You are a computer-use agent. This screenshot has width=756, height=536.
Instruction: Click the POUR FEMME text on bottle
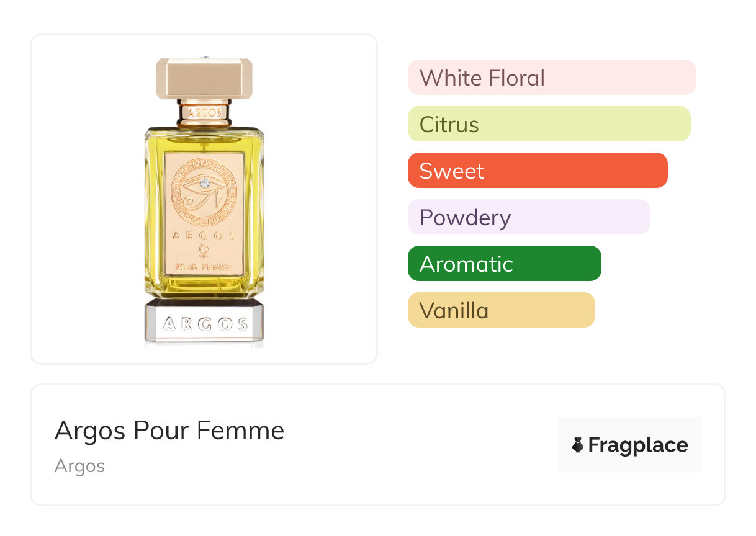tap(204, 267)
